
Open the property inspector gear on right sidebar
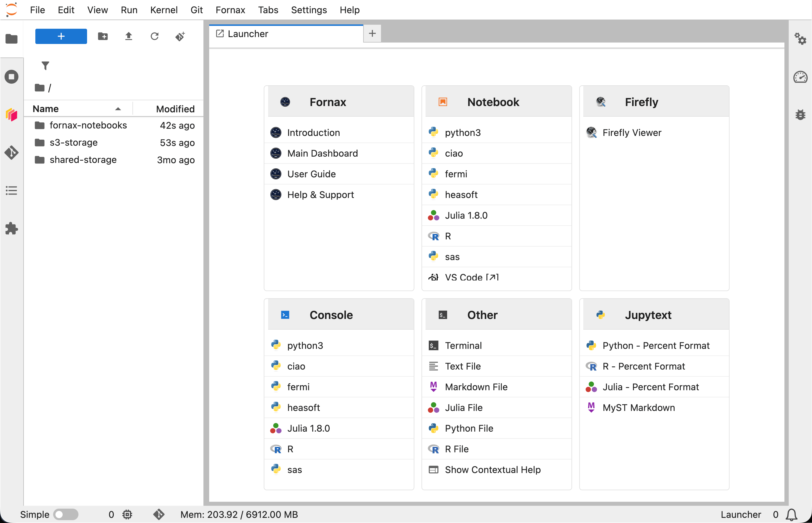coord(801,39)
